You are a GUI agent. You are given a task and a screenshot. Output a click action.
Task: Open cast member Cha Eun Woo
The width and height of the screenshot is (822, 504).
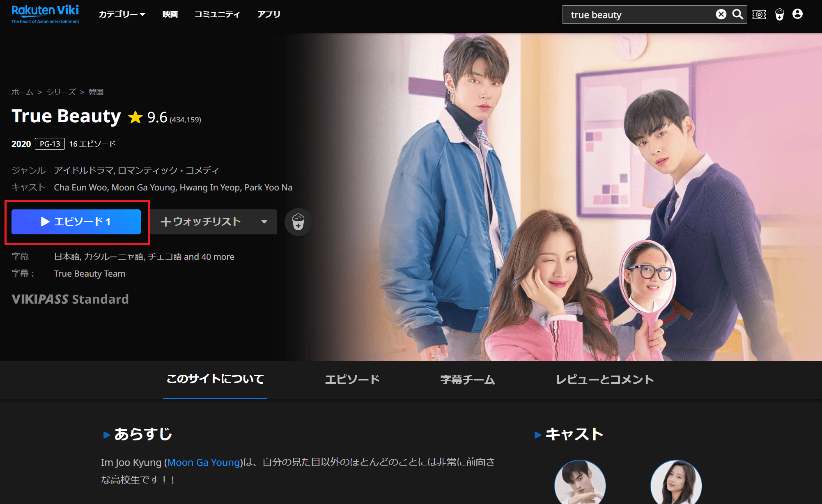pos(80,188)
